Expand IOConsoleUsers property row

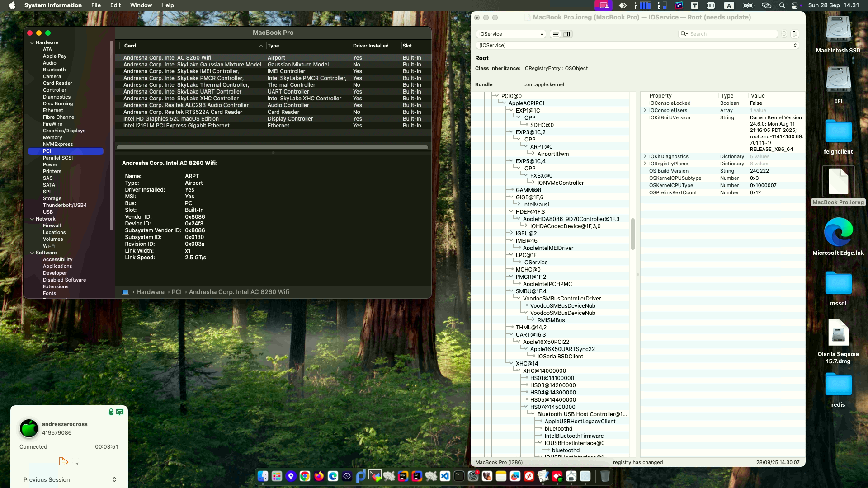[645, 110]
